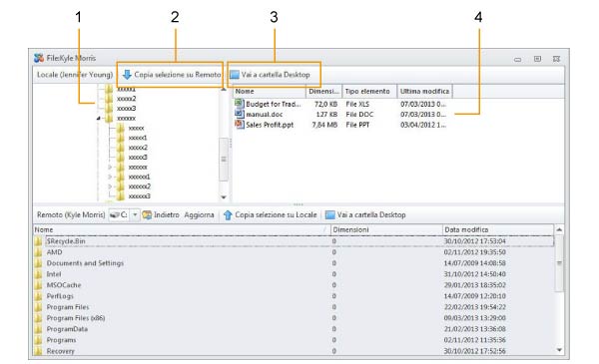
Task: Click the Remoto (Kyle Morris) label
Action: 71,214
